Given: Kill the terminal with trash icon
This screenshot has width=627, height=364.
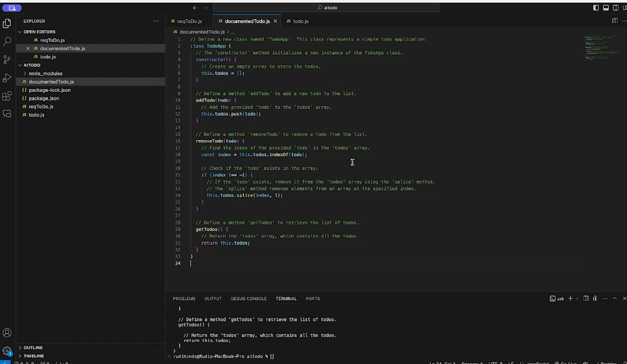Looking at the screenshot, I should (595, 298).
